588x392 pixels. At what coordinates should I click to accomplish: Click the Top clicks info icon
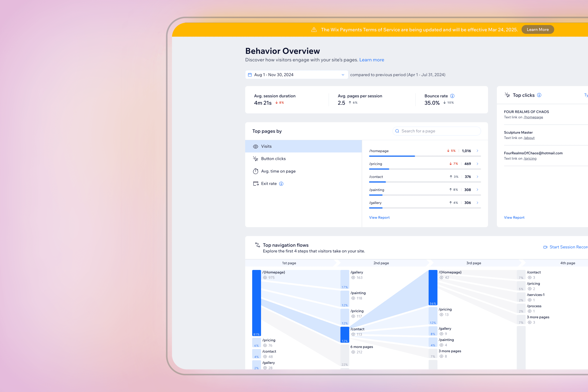click(x=539, y=95)
